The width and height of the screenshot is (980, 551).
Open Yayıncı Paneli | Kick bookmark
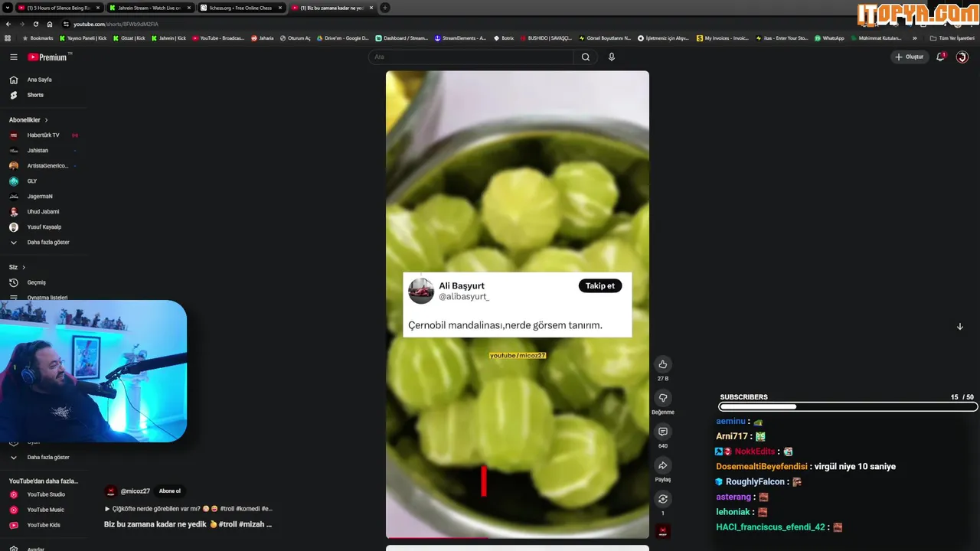[83, 37]
